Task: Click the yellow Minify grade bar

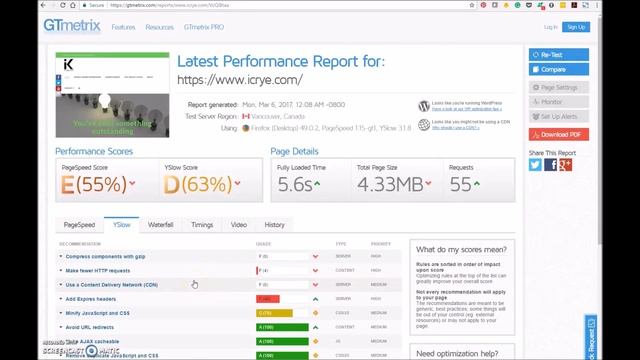Action: point(274,313)
